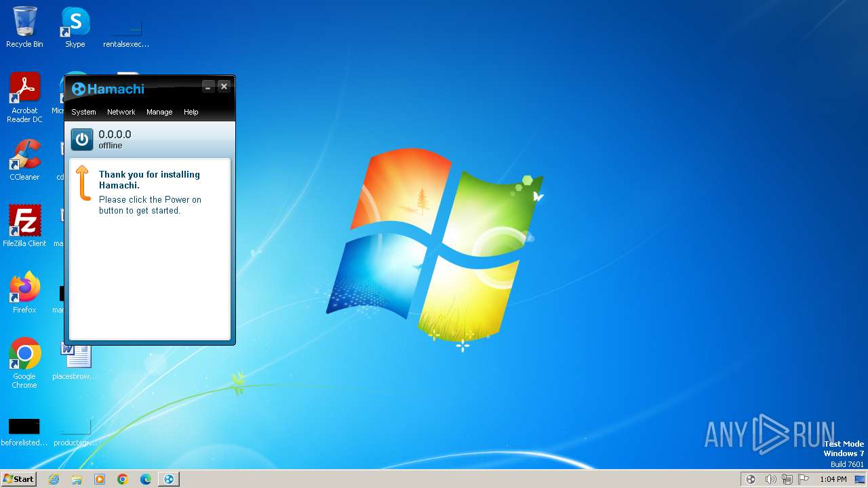Open the System menu in Hamachi

pyautogui.click(x=83, y=112)
